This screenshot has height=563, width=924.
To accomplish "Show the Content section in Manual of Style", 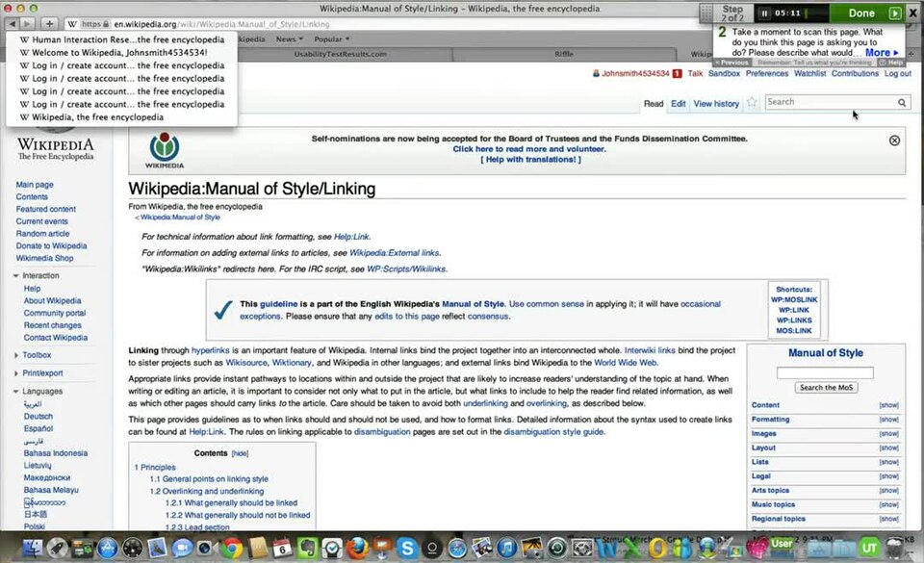I will [x=888, y=405].
